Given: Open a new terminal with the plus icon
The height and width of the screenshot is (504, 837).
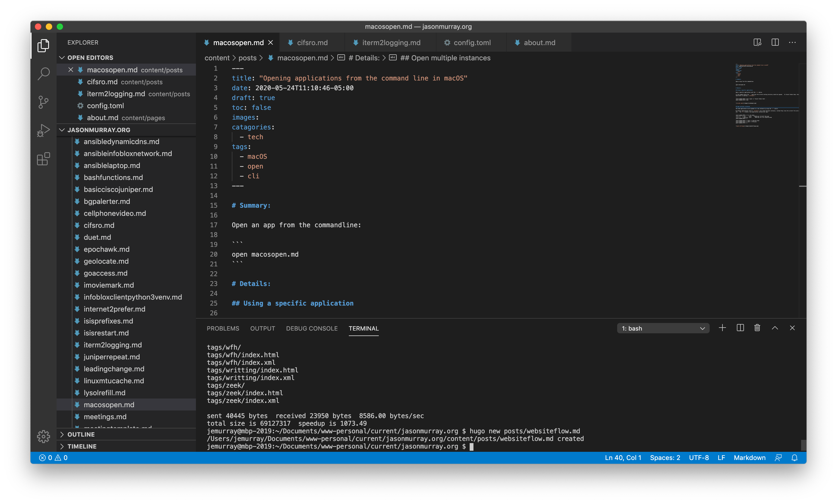Looking at the screenshot, I should 722,328.
